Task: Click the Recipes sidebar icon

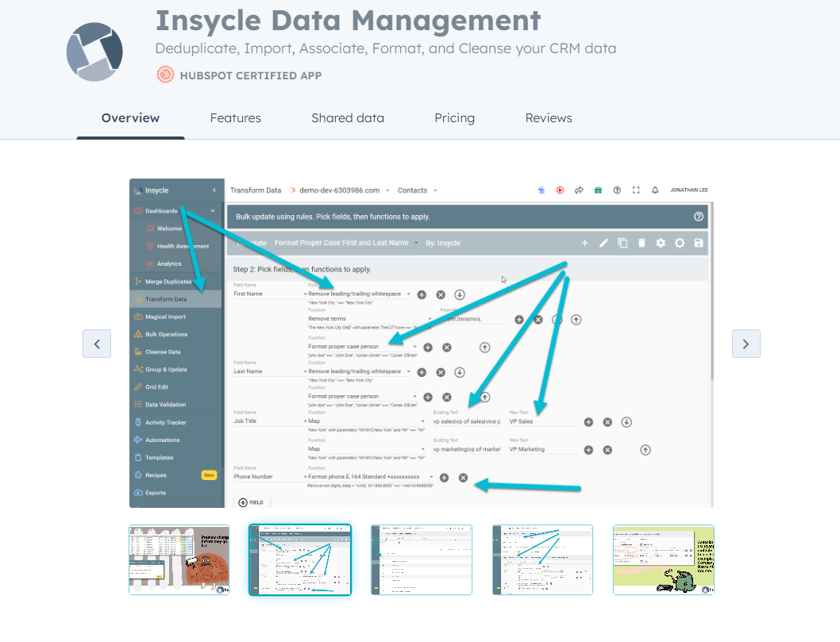Action: click(x=138, y=475)
